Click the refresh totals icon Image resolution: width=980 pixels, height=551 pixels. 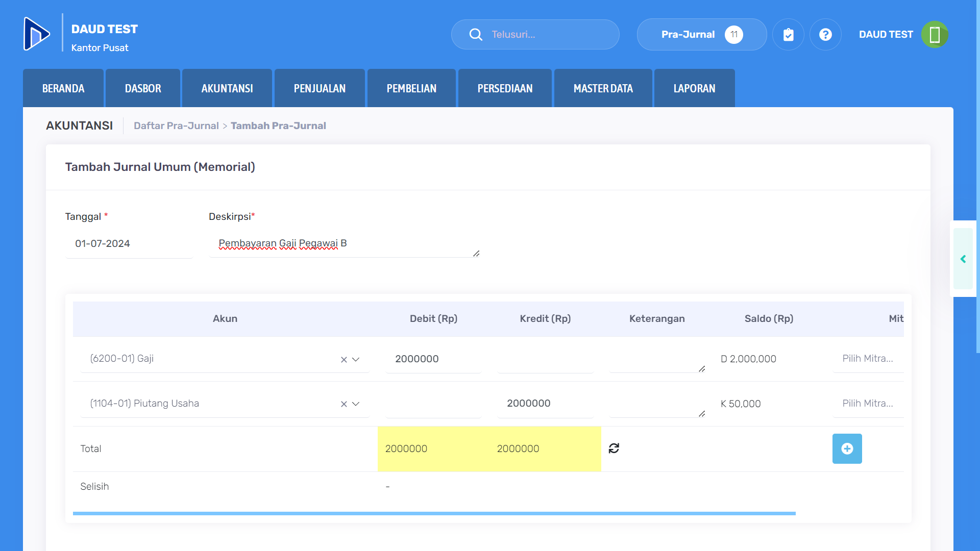tap(614, 448)
